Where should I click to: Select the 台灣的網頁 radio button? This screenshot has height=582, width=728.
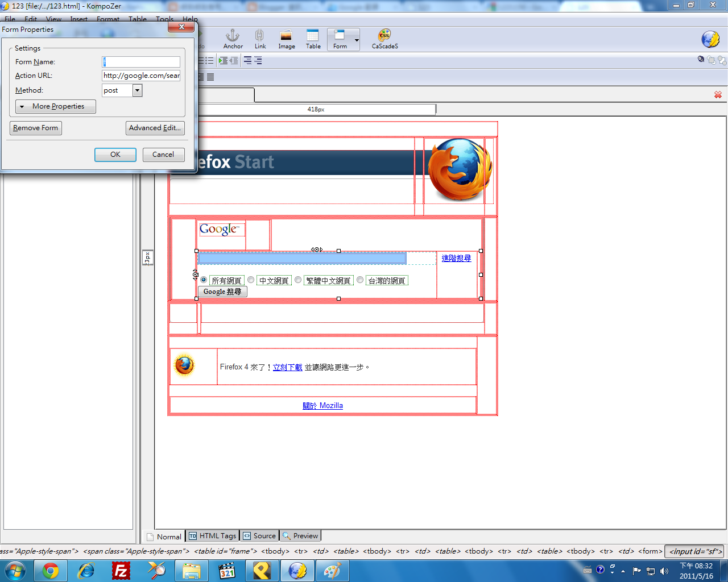[359, 280]
